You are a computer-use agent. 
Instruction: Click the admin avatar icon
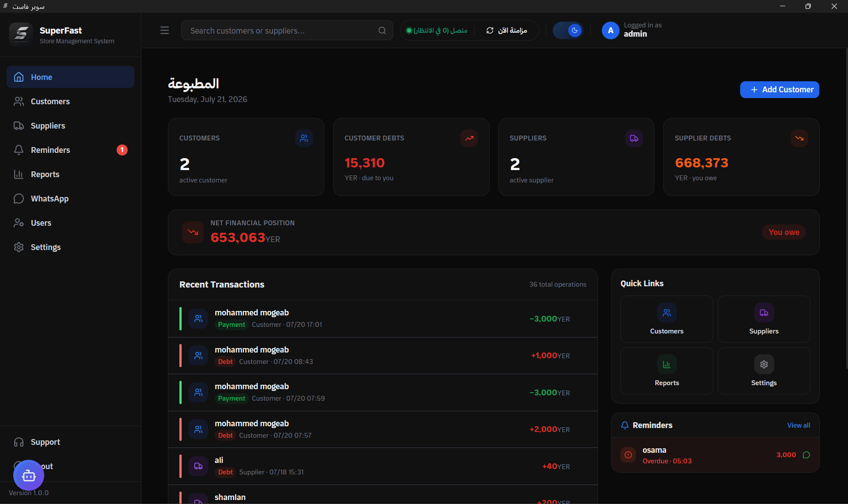[x=610, y=30]
